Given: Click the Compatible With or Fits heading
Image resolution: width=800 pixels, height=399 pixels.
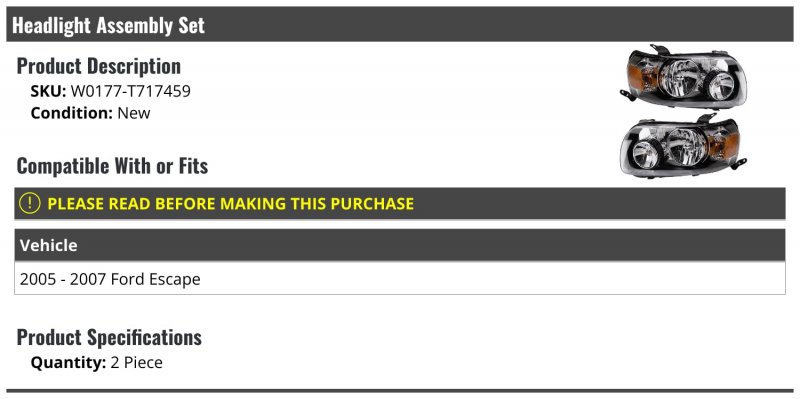Looking at the screenshot, I should (112, 166).
